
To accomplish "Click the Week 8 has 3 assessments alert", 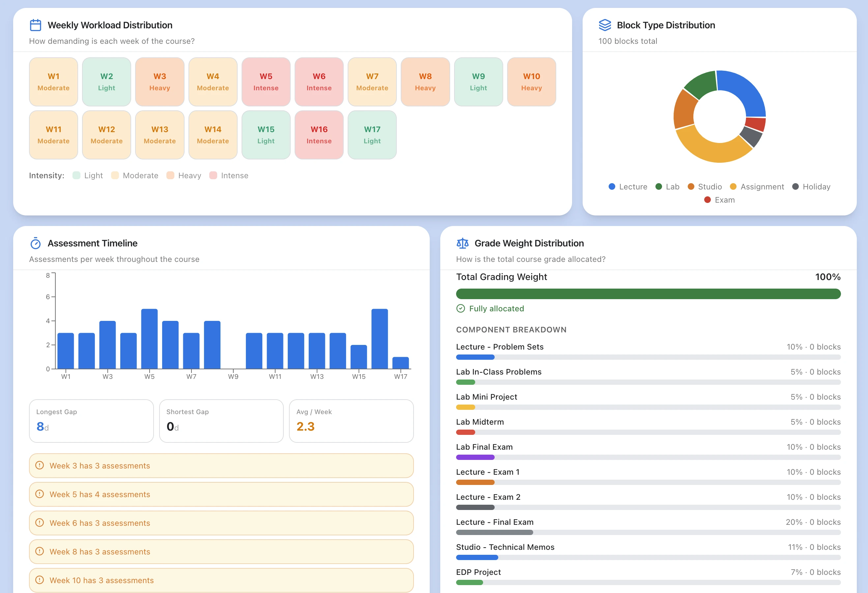I will (221, 551).
